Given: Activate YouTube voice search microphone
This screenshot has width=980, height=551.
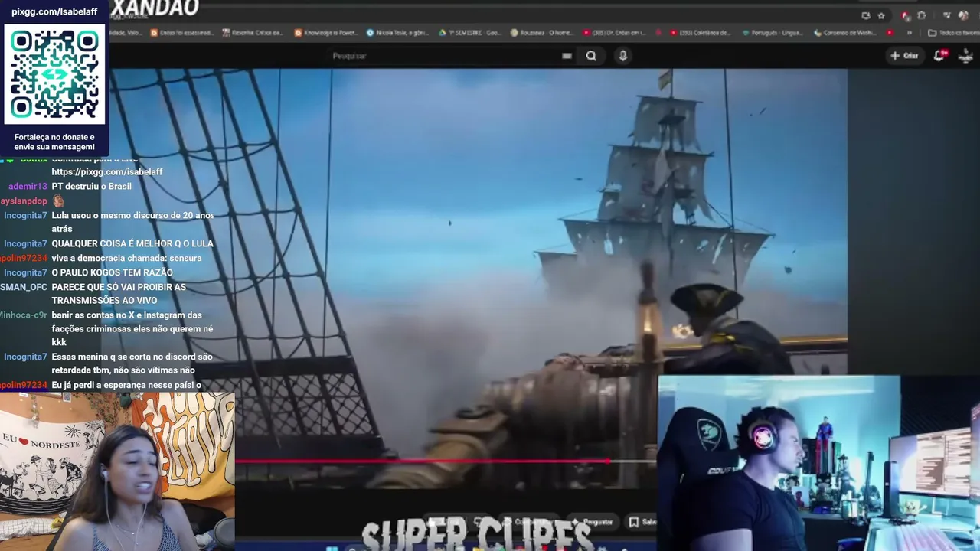Looking at the screenshot, I should [x=622, y=55].
